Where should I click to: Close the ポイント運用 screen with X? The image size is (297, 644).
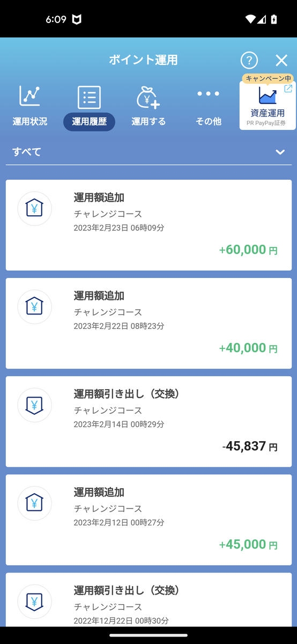click(281, 61)
